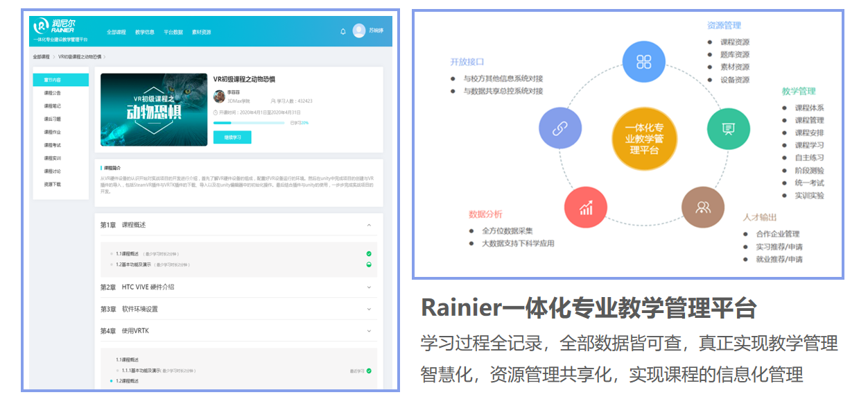Click the green teaching management presentation circle icon

click(x=728, y=128)
